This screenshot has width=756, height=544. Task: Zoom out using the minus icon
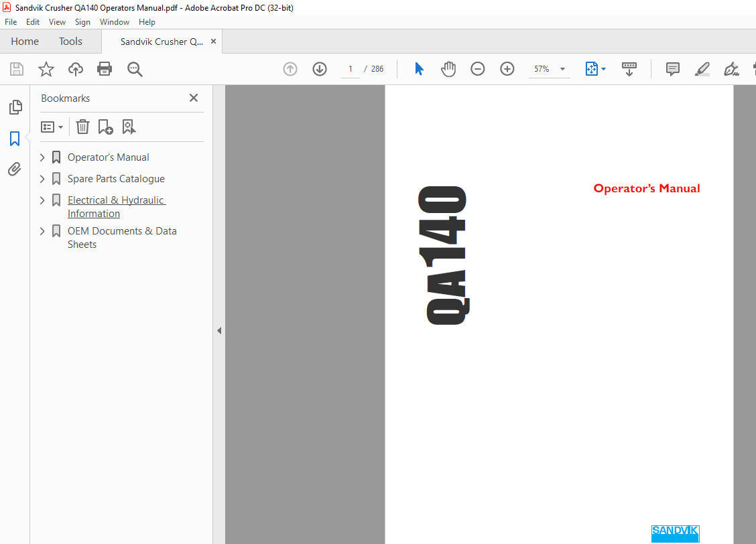point(477,68)
